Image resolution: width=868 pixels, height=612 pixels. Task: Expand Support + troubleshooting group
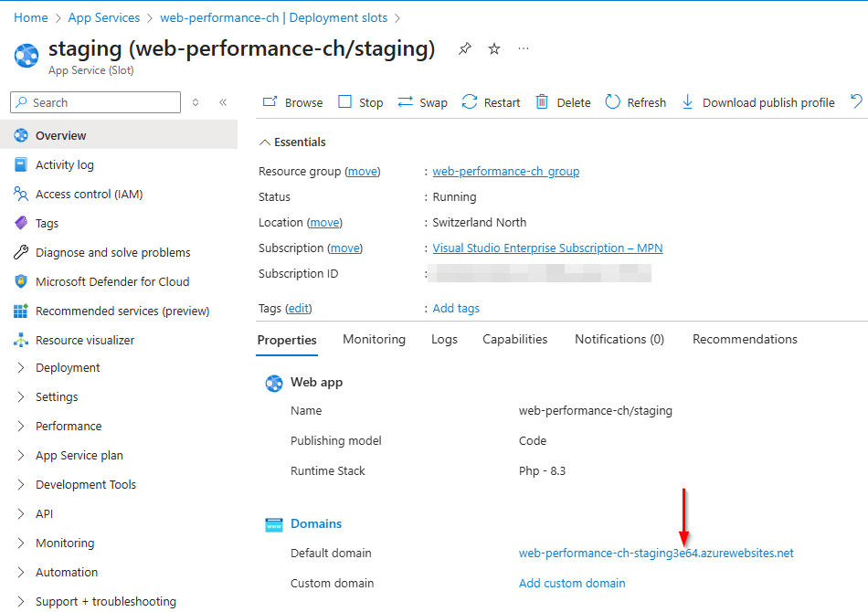[x=21, y=601]
